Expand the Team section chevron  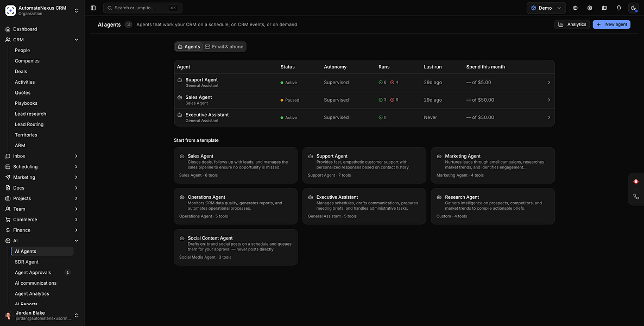tap(76, 209)
